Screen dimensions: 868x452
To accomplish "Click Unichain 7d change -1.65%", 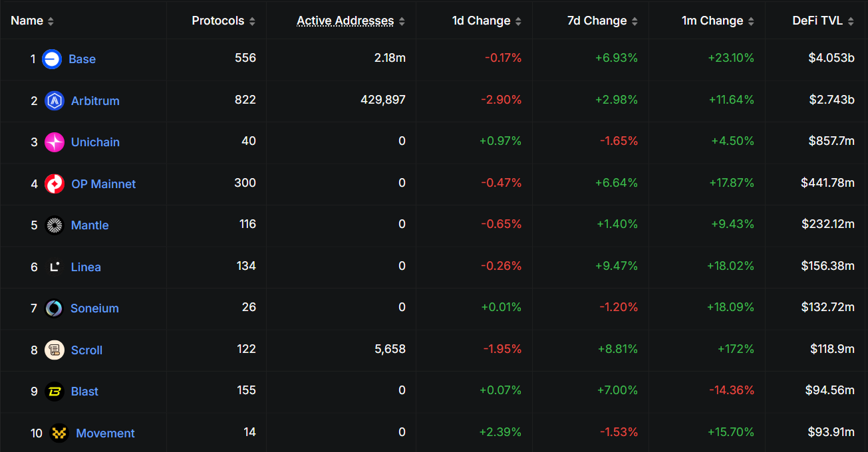I will (x=619, y=141).
